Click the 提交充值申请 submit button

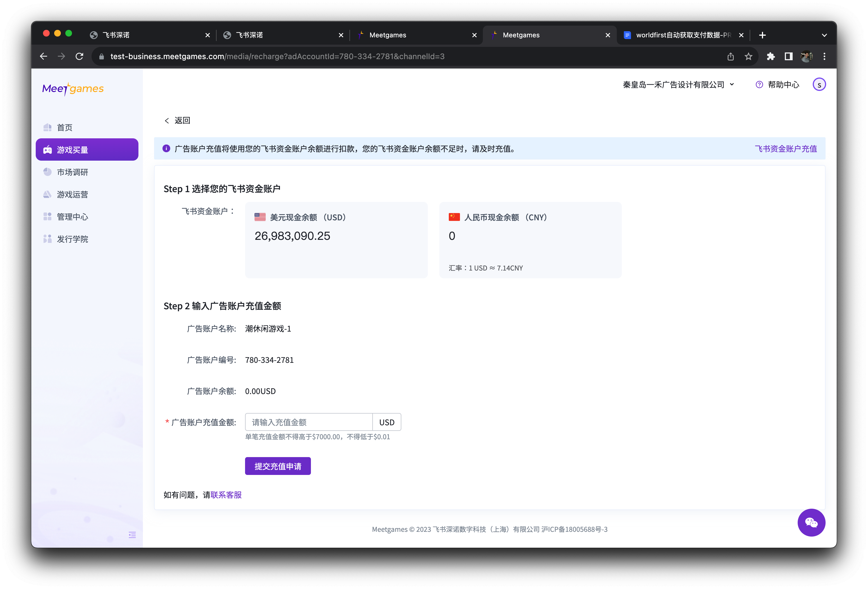click(277, 466)
